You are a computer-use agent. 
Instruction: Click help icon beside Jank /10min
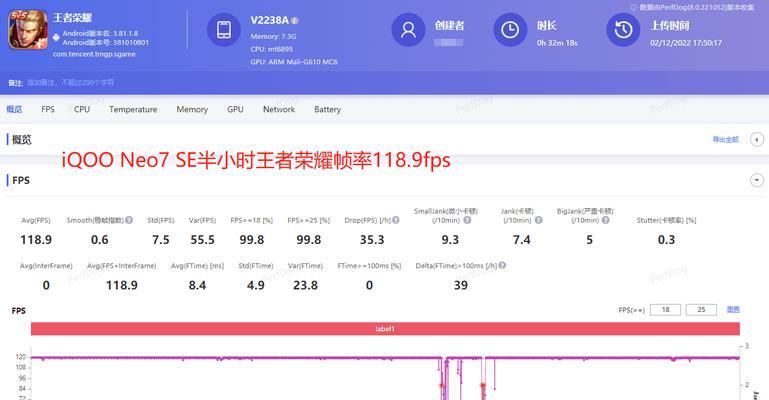tap(538, 220)
